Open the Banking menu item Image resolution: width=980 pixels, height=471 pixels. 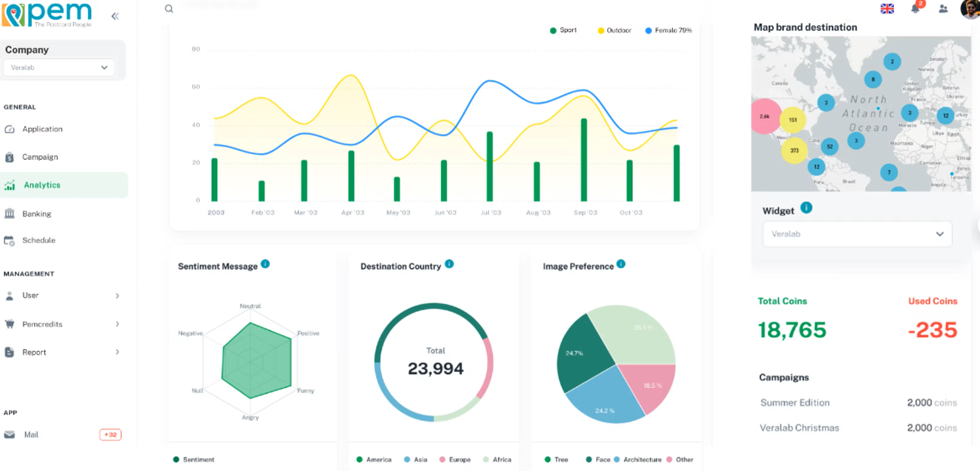click(x=37, y=214)
